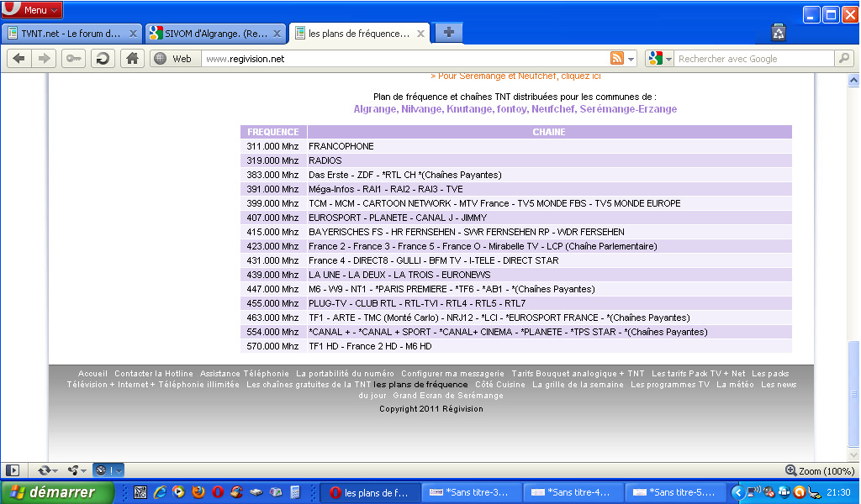Follow 'Pour Serémange et Neufchef, cliquez ici' link
Viewport: 861px width, 504px height.
point(515,76)
